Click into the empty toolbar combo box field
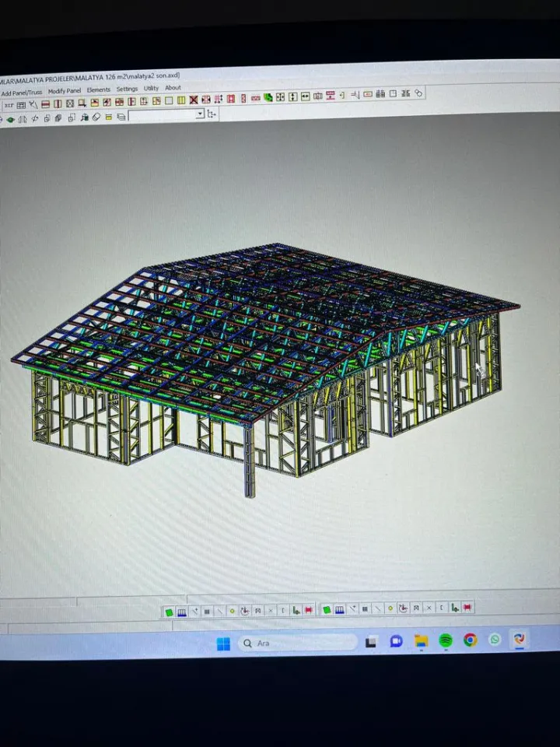 click(x=163, y=115)
